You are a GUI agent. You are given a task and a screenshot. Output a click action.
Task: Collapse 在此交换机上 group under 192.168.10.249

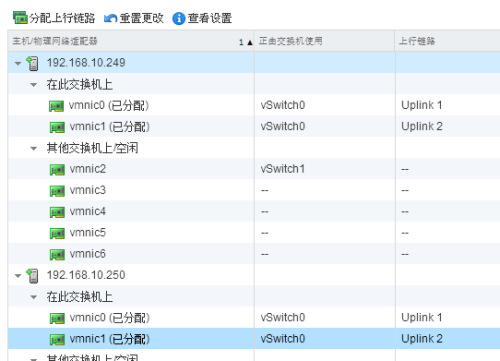[x=33, y=85]
